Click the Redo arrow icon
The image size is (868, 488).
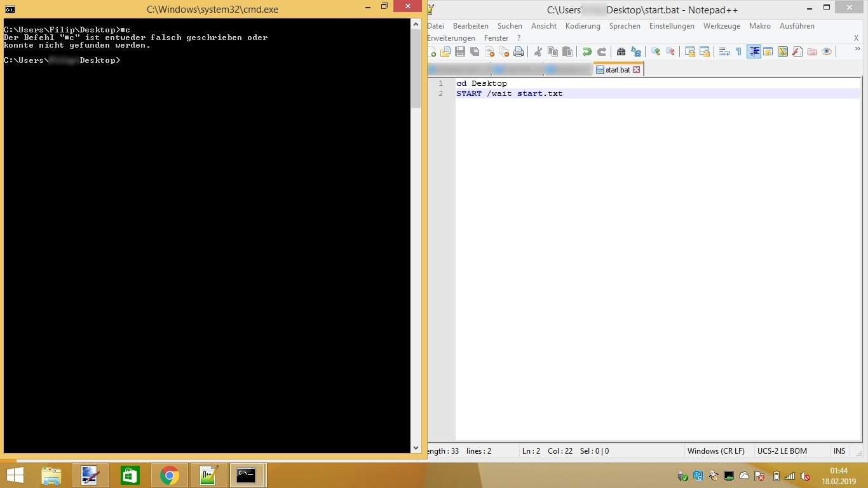pyautogui.click(x=601, y=52)
